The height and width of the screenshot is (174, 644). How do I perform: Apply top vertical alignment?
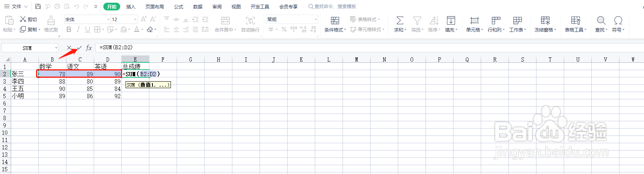[167, 19]
